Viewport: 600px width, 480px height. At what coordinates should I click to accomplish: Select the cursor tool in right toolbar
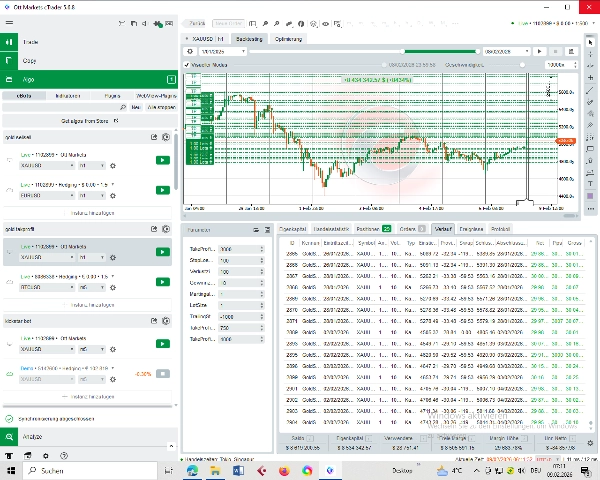pyautogui.click(x=590, y=42)
